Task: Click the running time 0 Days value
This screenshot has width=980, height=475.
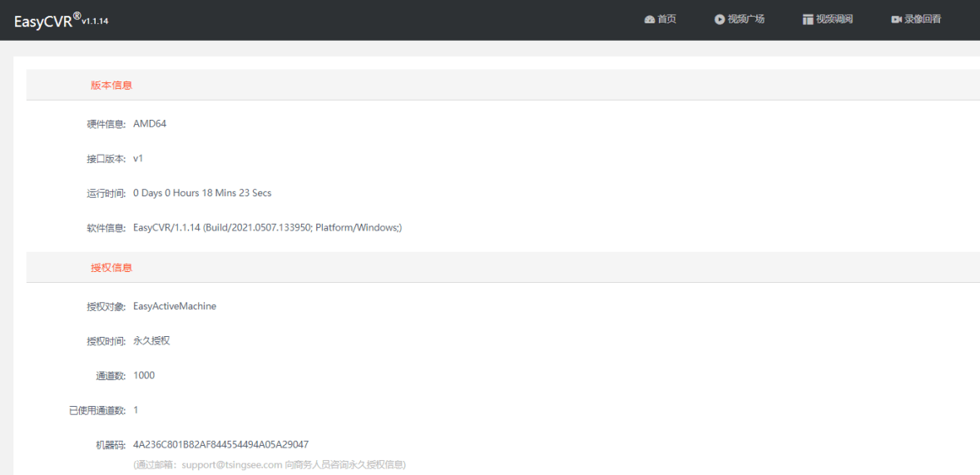Action: tap(202, 193)
